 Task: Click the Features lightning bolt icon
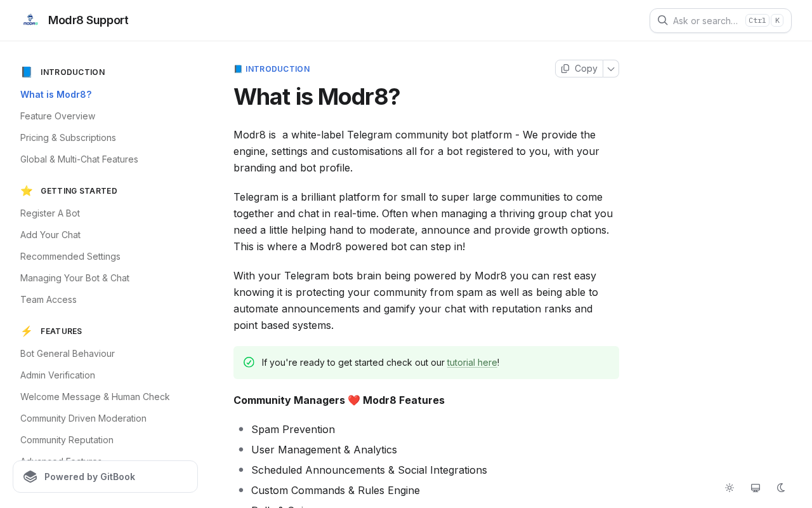27,331
